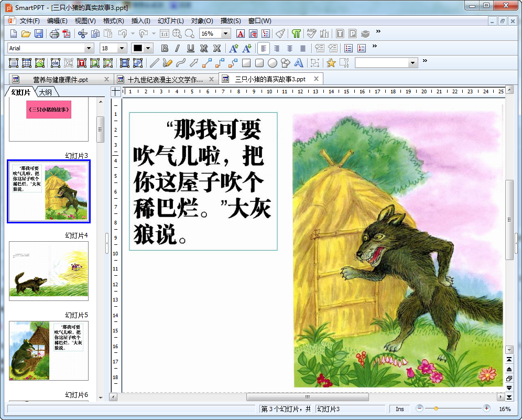The height and width of the screenshot is (420, 522).
Task: Draw a rectangle with the rectangle tool
Action: tap(246, 63)
